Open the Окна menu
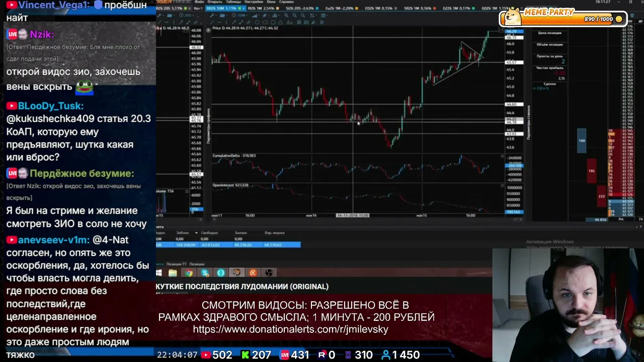The image size is (644, 362). pyautogui.click(x=271, y=2)
